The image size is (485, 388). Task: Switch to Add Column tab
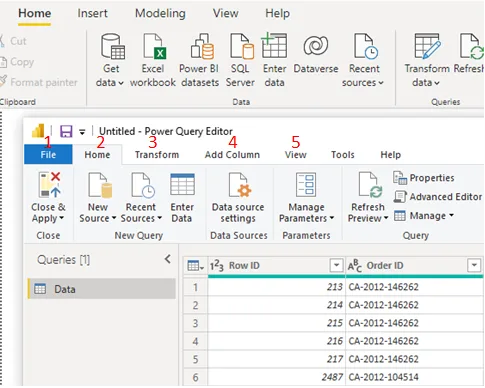point(232,155)
